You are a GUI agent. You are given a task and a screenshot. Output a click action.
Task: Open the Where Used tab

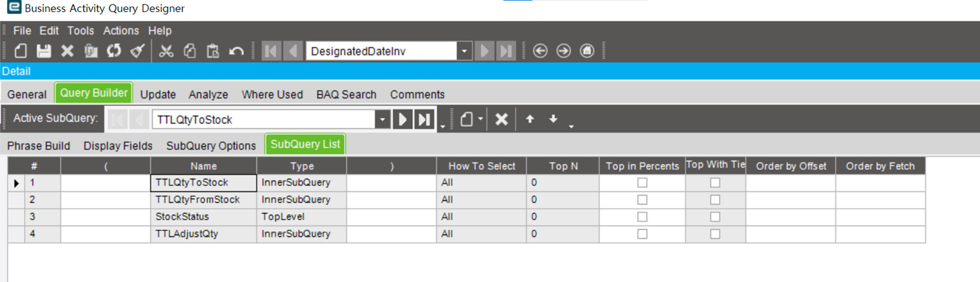[x=272, y=94]
